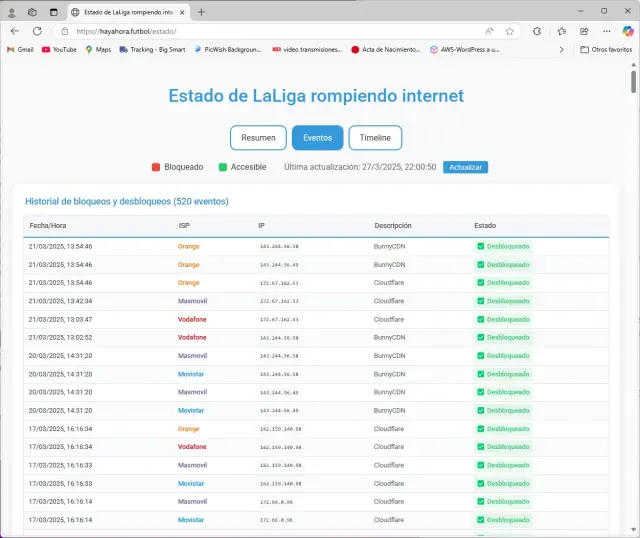The width and height of the screenshot is (640, 538).
Task: Click the Read aloud icon in the address bar
Action: pos(489,31)
